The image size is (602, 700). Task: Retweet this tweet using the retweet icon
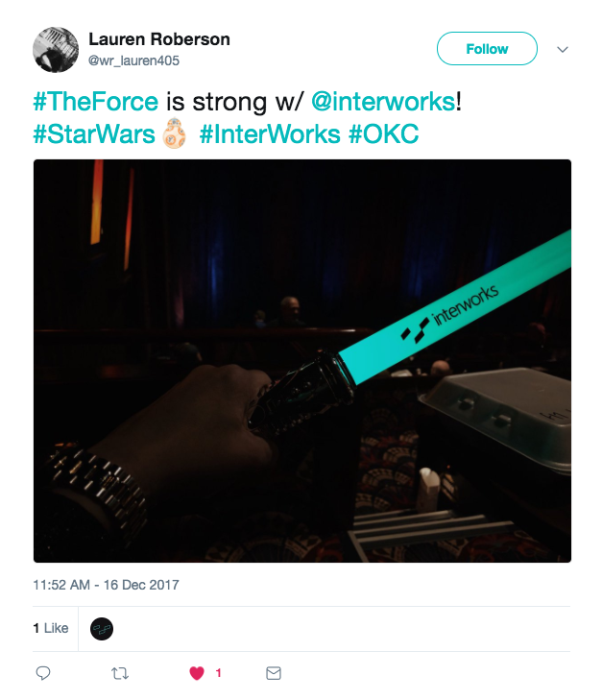(x=120, y=673)
